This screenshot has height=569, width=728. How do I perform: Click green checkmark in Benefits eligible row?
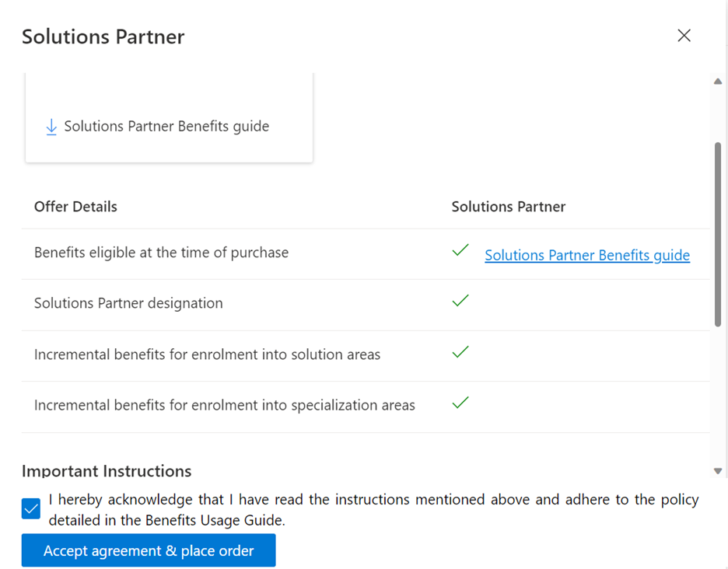point(460,250)
